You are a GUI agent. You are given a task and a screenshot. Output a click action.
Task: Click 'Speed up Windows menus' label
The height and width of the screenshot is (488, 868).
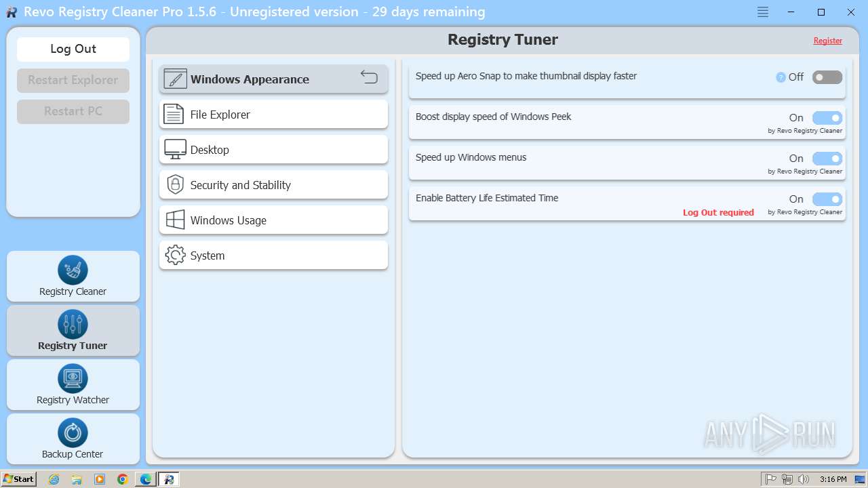(471, 157)
